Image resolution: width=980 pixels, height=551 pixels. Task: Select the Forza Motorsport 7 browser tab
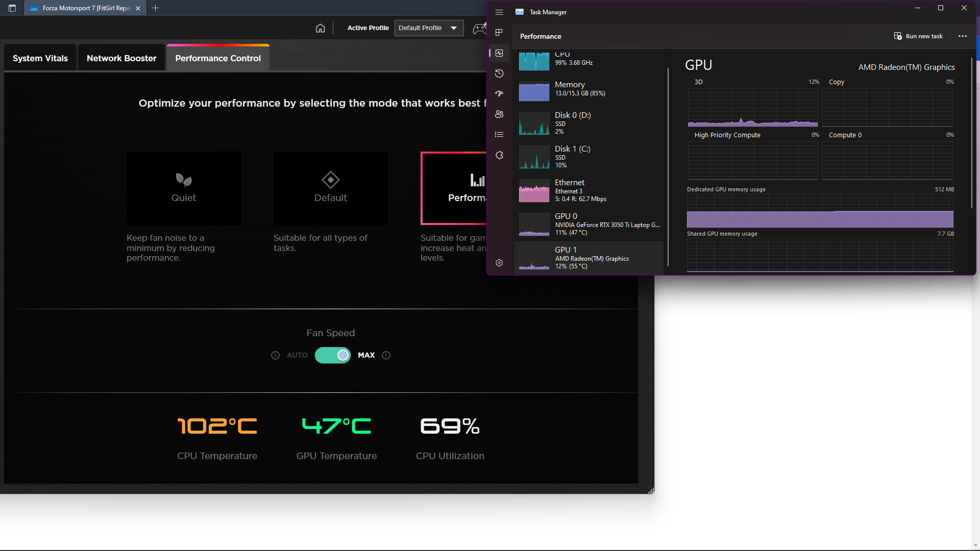pyautogui.click(x=85, y=8)
